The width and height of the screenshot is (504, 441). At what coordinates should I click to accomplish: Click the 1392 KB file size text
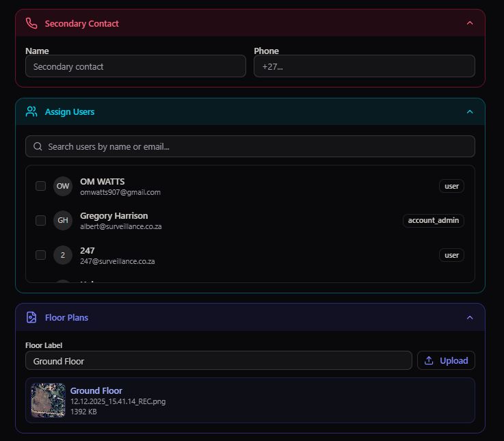point(83,412)
